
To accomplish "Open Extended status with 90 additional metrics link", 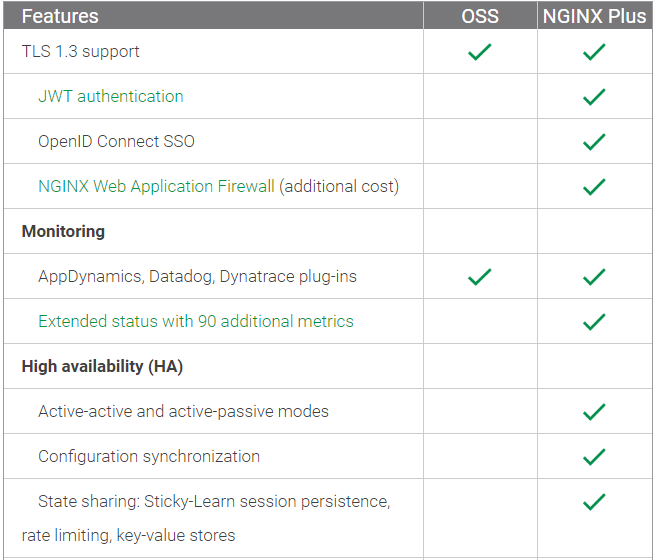I will (196, 321).
